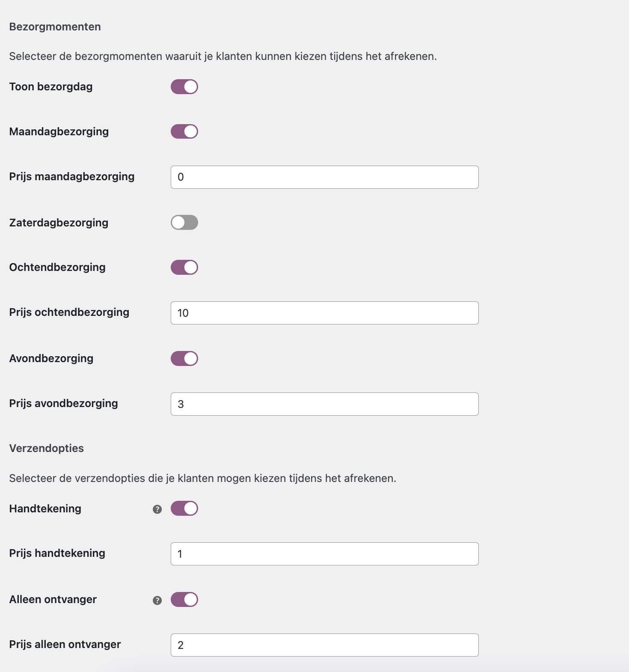
Task: Click the Bezorgmomenten section heading
Action: point(55,26)
